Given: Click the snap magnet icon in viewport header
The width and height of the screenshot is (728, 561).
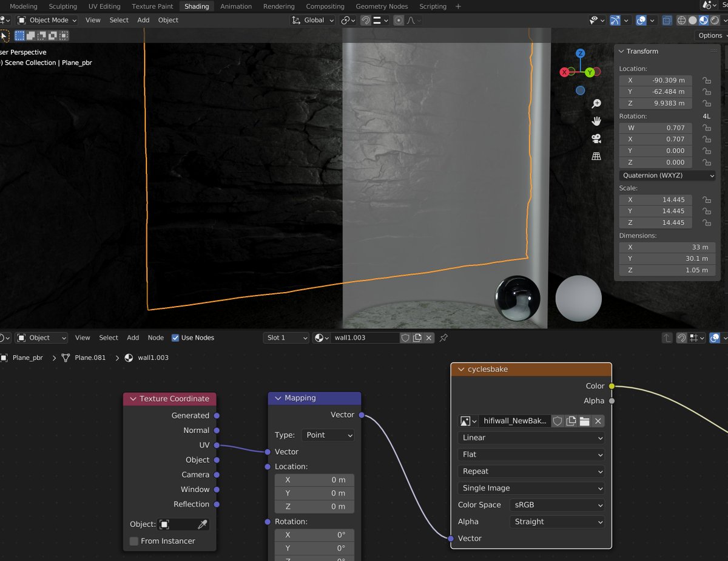Looking at the screenshot, I should tap(366, 20).
